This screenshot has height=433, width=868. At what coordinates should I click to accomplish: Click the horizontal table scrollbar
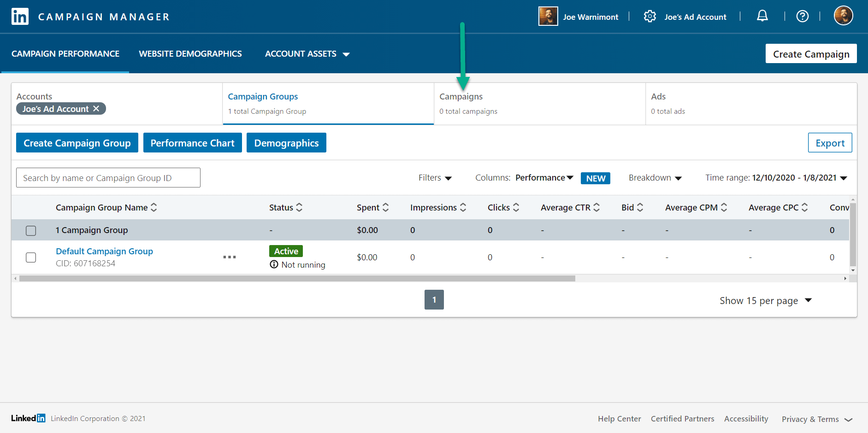(x=297, y=278)
